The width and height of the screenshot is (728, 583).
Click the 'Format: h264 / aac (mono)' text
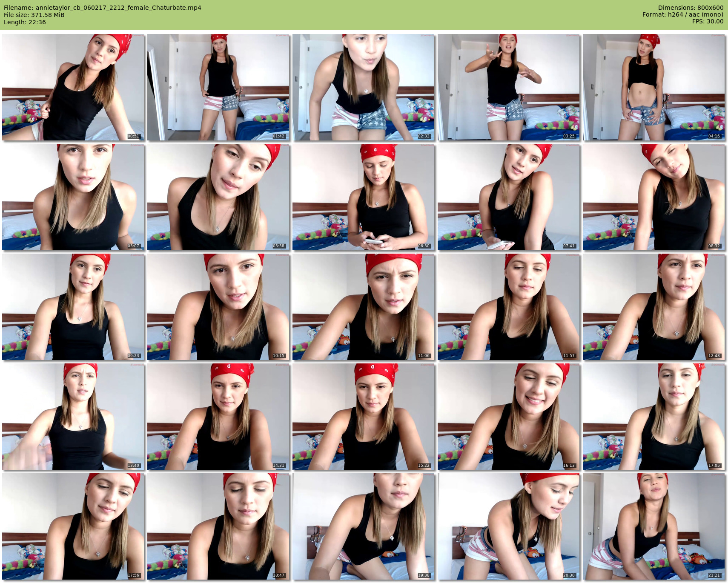pyautogui.click(x=683, y=14)
